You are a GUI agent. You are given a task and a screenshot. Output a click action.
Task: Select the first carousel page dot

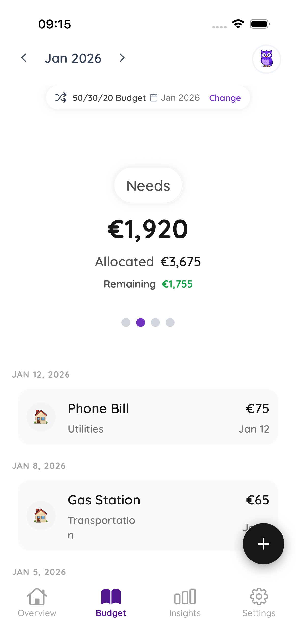(126, 322)
